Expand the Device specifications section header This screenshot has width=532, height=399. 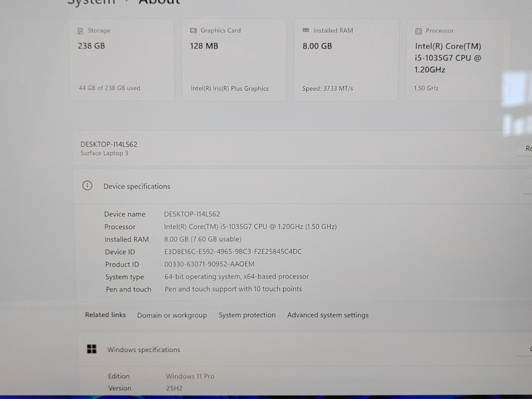point(302,186)
